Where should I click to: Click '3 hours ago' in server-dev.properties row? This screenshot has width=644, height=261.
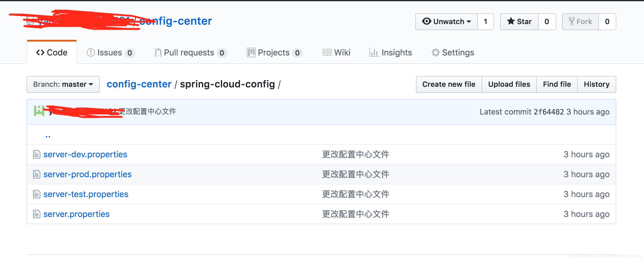click(587, 154)
